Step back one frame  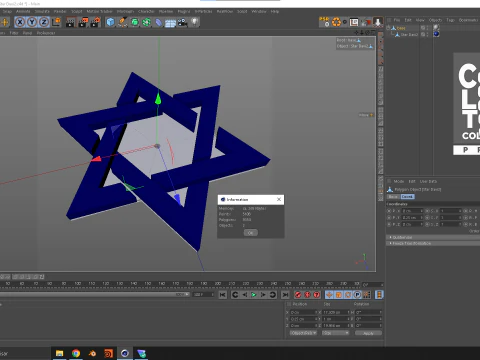click(245, 295)
